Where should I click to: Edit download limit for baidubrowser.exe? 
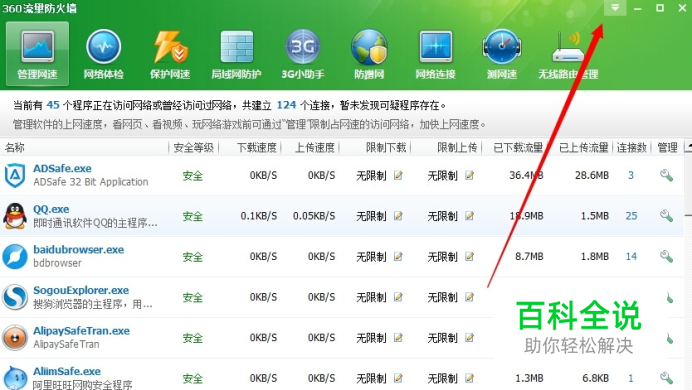(399, 256)
